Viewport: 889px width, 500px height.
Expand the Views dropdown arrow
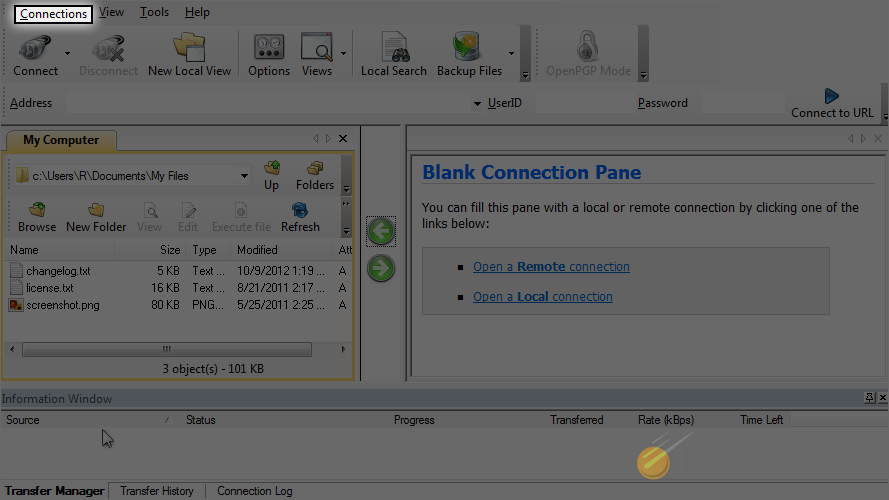pyautogui.click(x=343, y=53)
